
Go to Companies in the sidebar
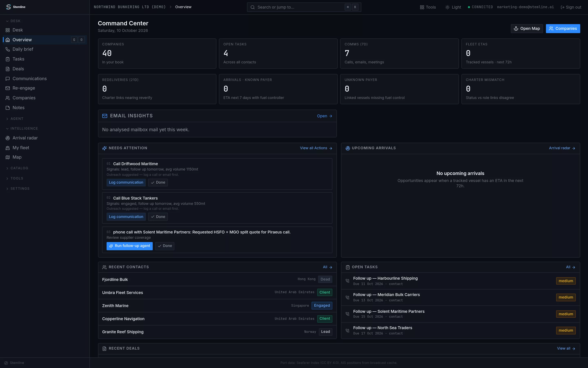(x=45, y=98)
